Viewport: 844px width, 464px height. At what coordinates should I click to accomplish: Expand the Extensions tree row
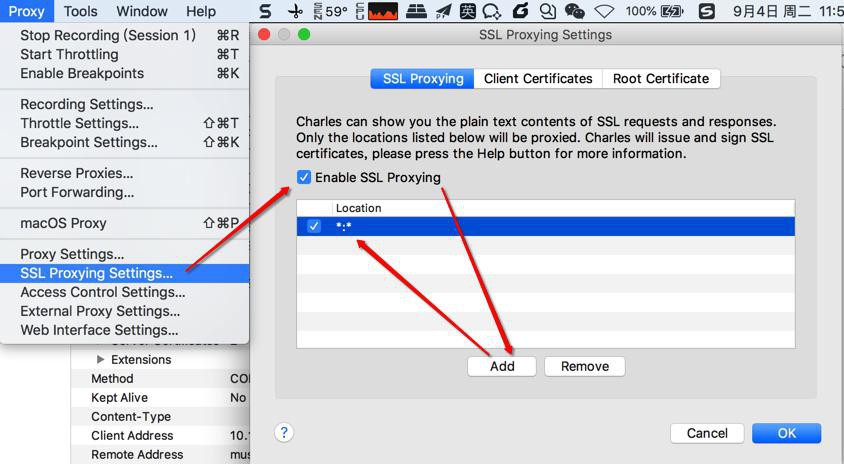tap(100, 359)
